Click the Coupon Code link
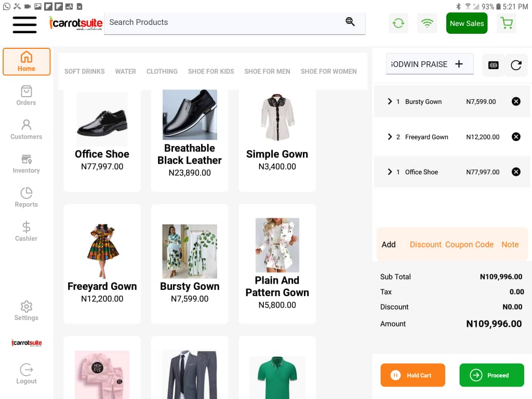This screenshot has width=532, height=399. 469,245
